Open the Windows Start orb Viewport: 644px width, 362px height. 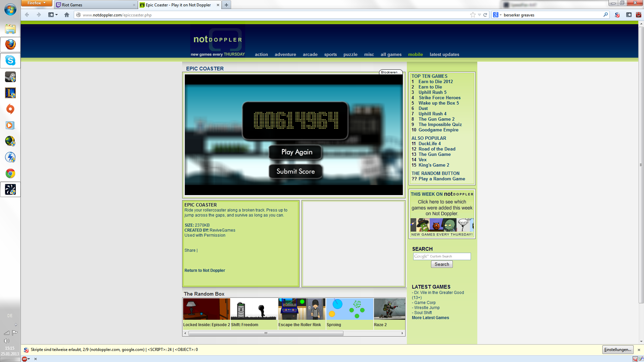point(10,9)
